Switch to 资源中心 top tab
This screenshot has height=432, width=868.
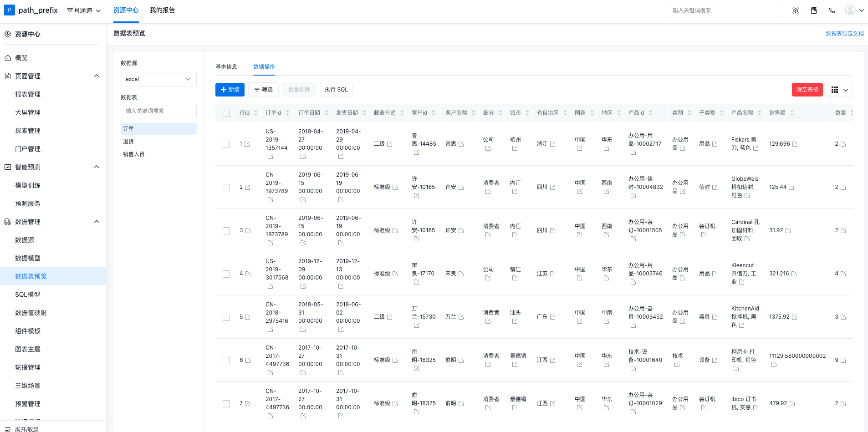(126, 10)
